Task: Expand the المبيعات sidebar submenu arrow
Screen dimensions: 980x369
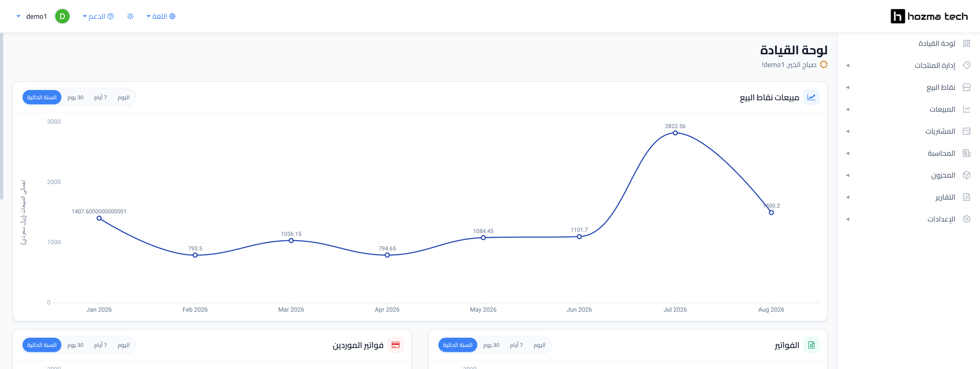Action: tap(848, 109)
